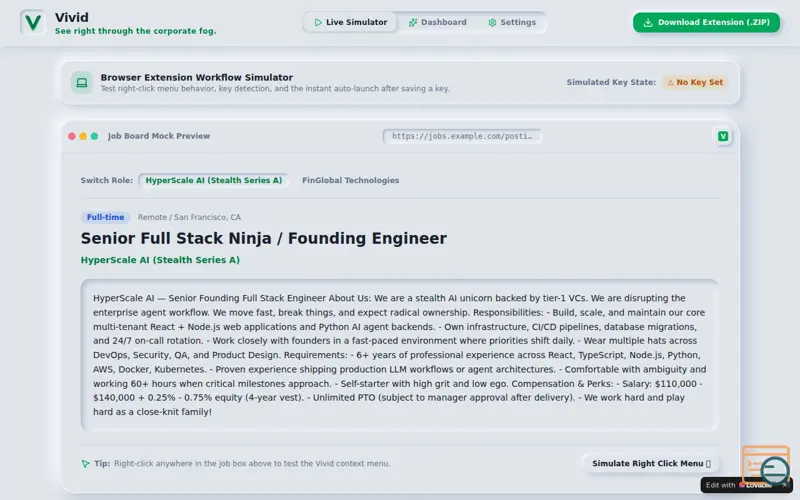Click the Vivid V logo icon

[33, 22]
